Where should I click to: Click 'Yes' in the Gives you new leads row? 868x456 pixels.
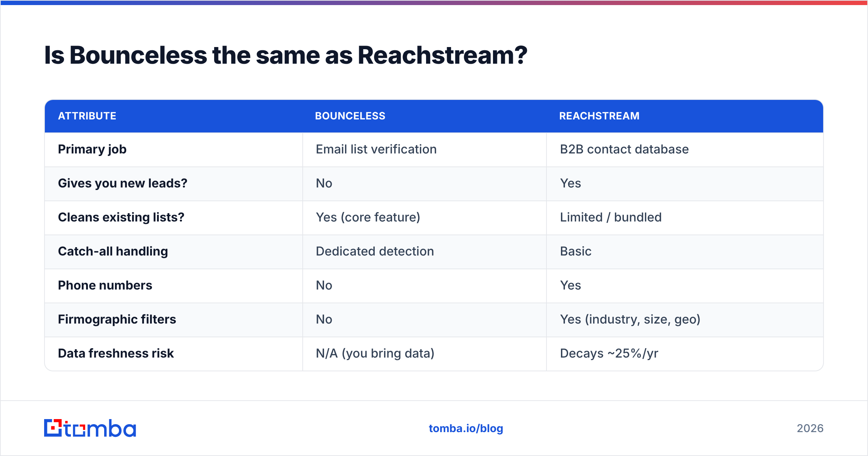point(570,183)
